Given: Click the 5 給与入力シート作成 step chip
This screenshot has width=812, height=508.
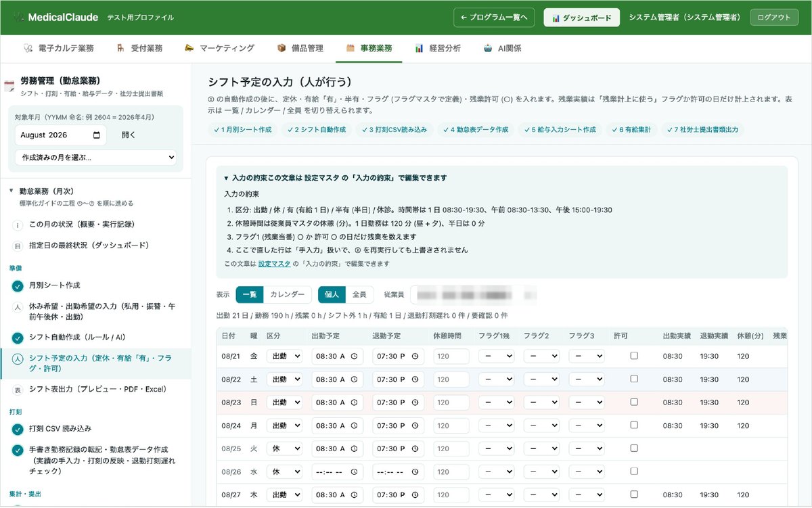Looking at the screenshot, I should (560, 129).
